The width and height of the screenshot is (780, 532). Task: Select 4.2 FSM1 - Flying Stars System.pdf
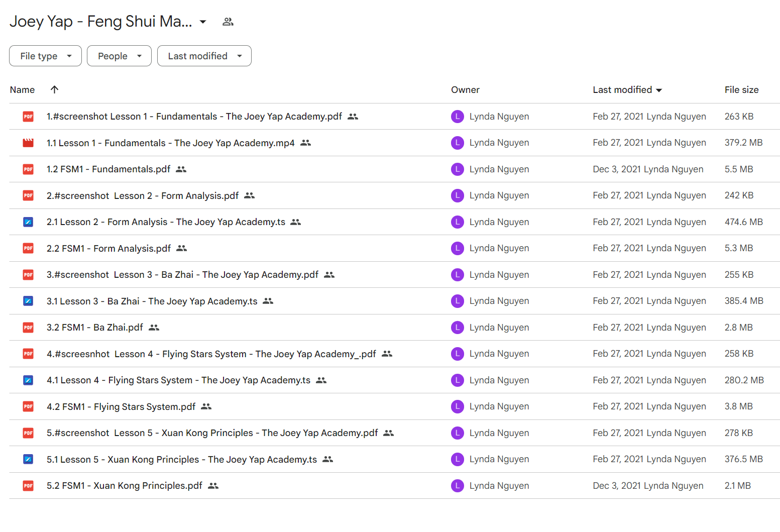click(121, 406)
